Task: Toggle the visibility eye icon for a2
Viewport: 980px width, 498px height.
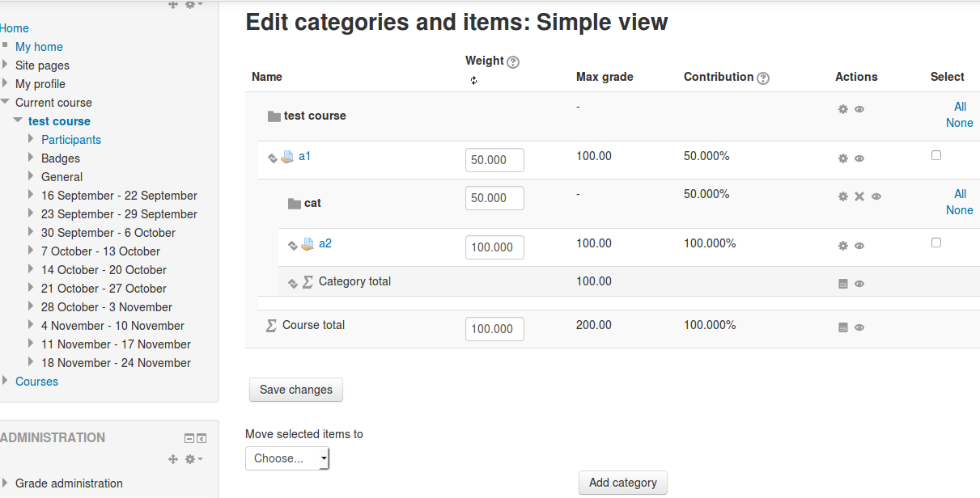Action: point(859,246)
